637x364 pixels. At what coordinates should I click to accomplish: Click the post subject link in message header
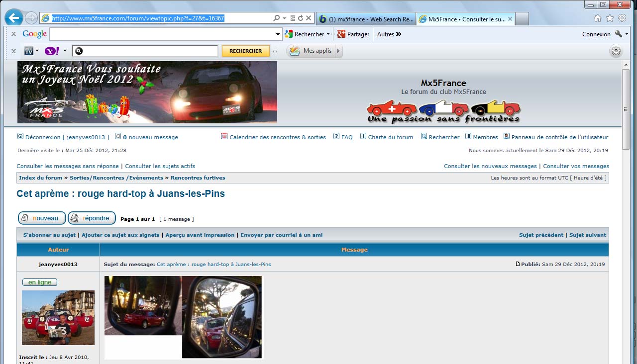click(x=214, y=264)
